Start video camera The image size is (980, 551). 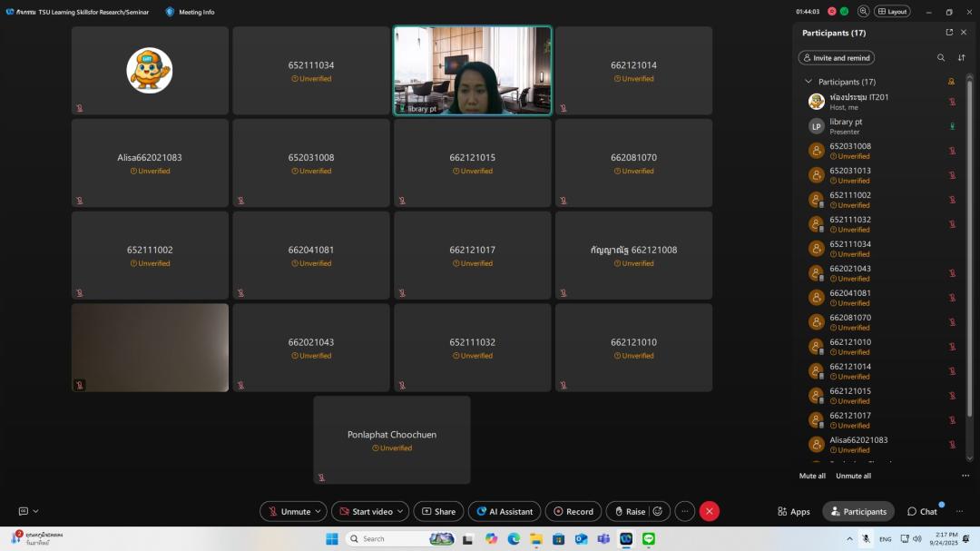(x=364, y=511)
